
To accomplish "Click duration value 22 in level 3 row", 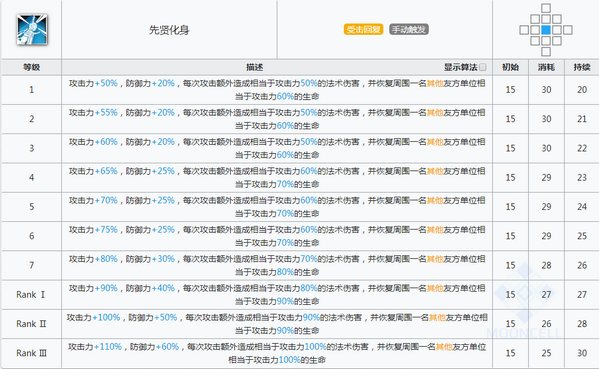I will coord(582,148).
